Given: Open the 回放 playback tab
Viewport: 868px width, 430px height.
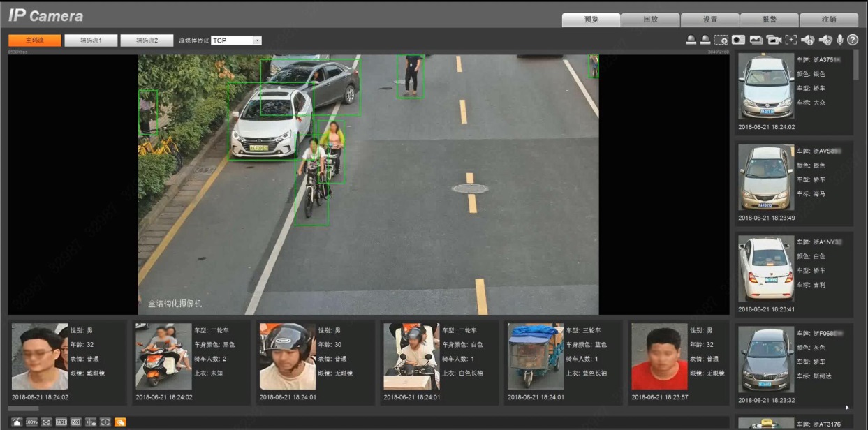Looking at the screenshot, I should (650, 20).
